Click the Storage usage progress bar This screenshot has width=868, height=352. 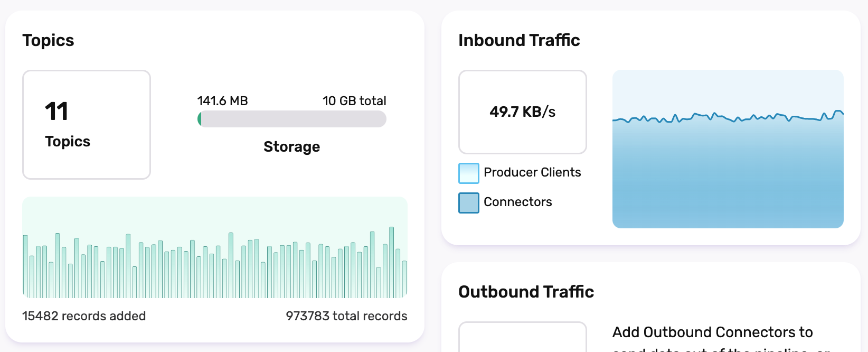292,119
